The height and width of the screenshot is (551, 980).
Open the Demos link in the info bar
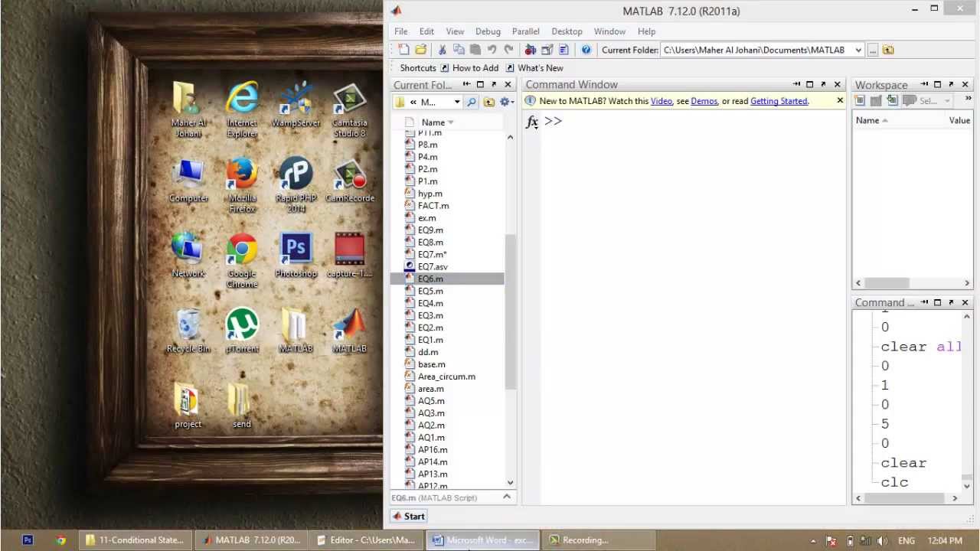pos(704,101)
